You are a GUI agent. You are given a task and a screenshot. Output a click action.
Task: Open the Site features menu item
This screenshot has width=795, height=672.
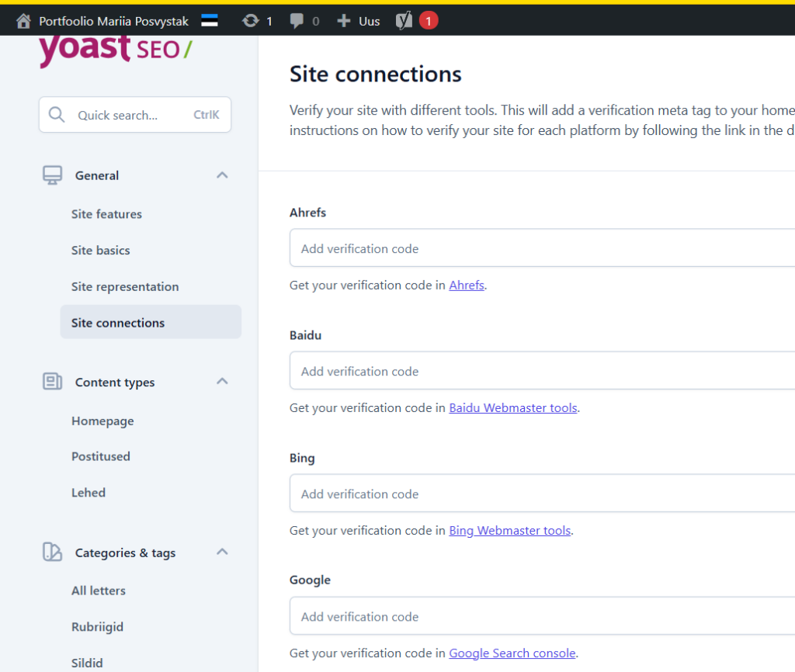[x=106, y=214]
